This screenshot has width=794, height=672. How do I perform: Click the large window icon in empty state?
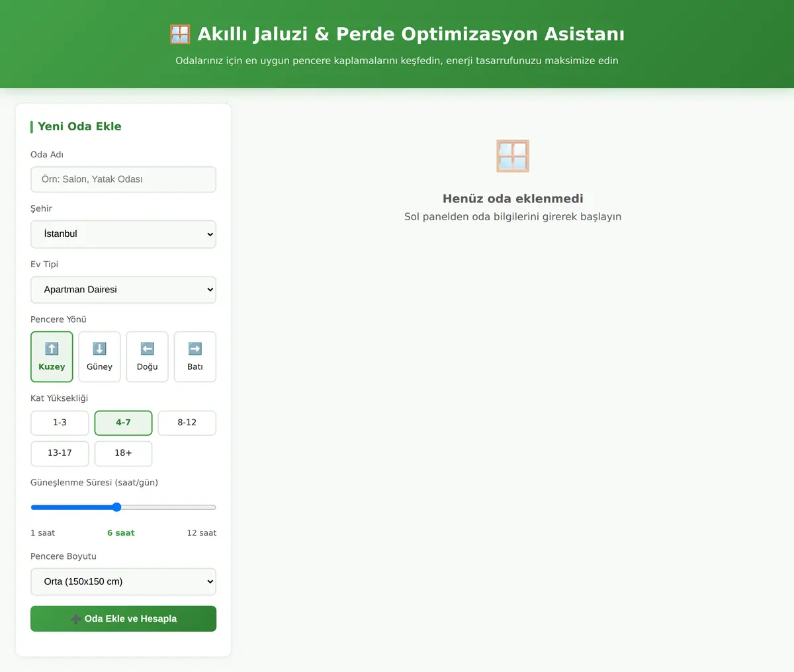click(513, 156)
